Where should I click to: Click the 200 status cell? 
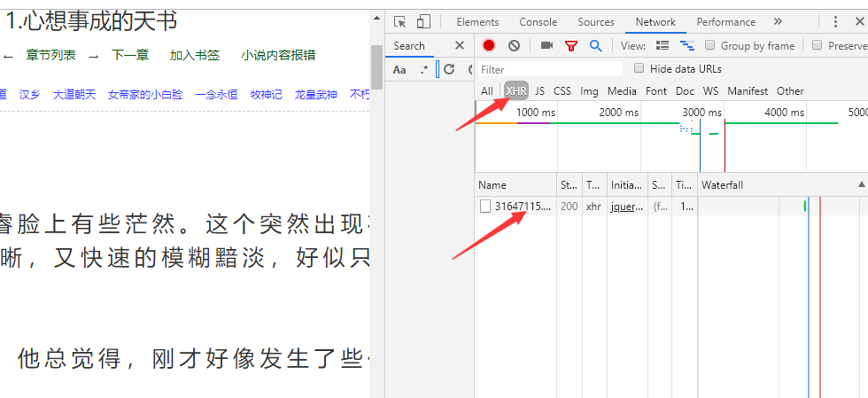pos(569,207)
